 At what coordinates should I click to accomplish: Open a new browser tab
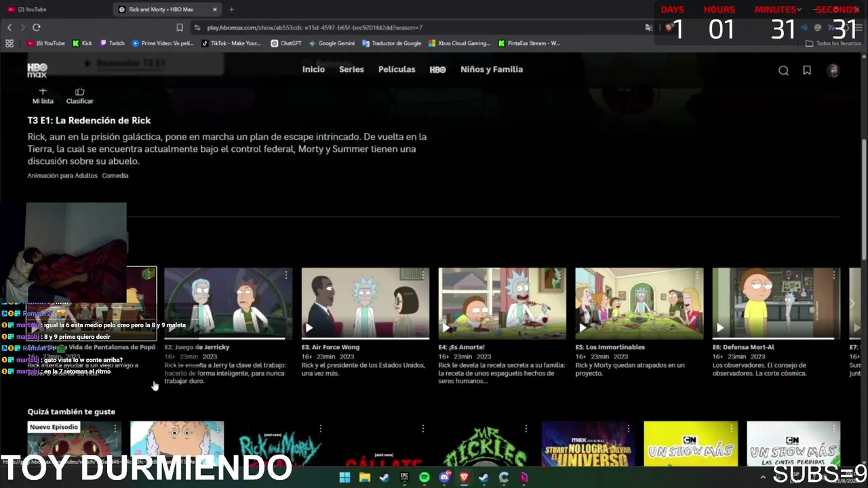click(231, 9)
